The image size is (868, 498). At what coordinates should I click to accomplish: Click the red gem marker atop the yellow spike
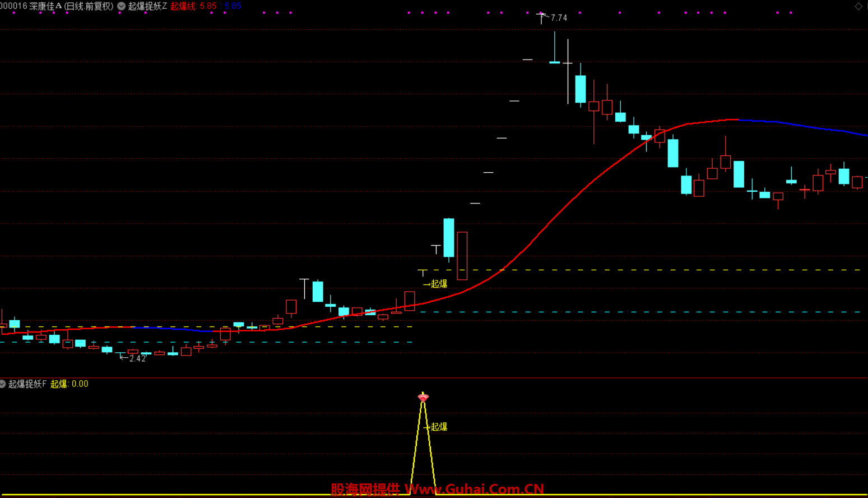click(423, 398)
